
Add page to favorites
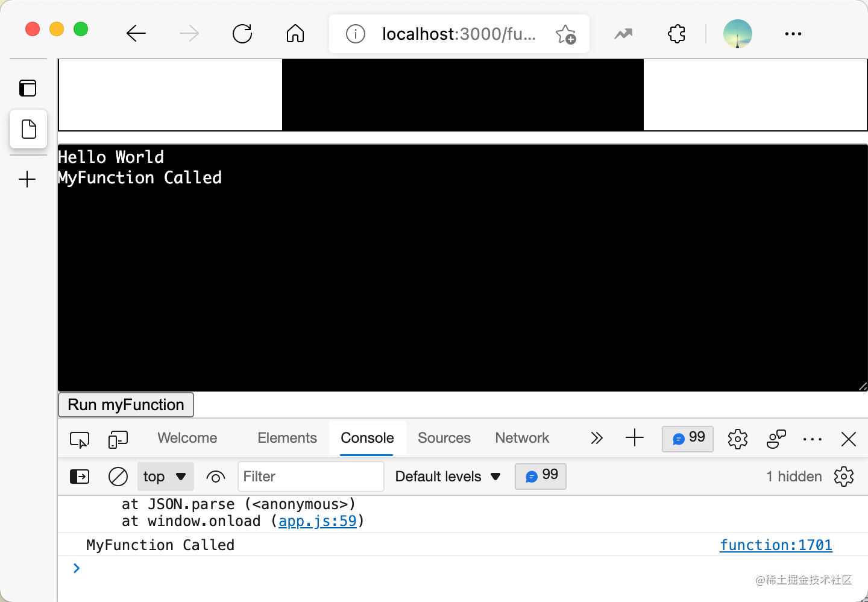(565, 34)
